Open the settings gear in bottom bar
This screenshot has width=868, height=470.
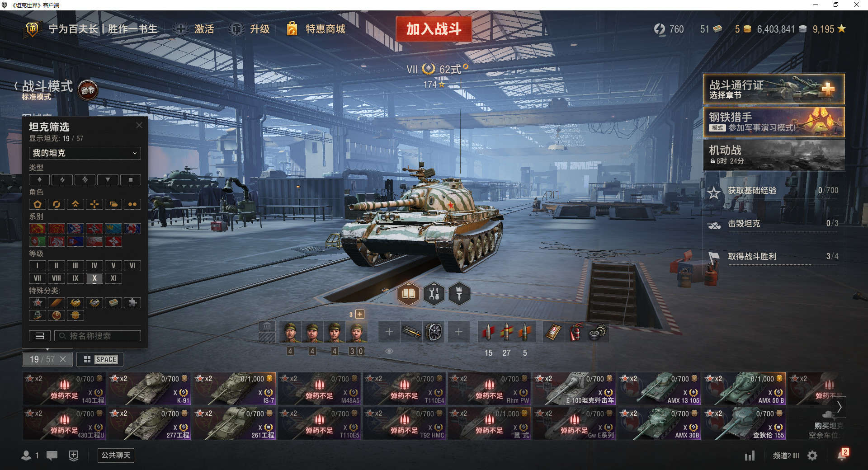pos(812,456)
